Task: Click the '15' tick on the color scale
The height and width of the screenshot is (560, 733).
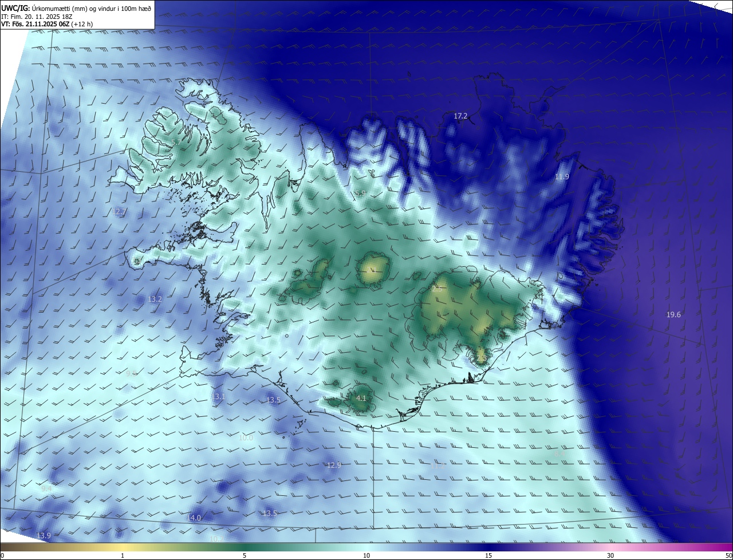Action: pos(488,555)
